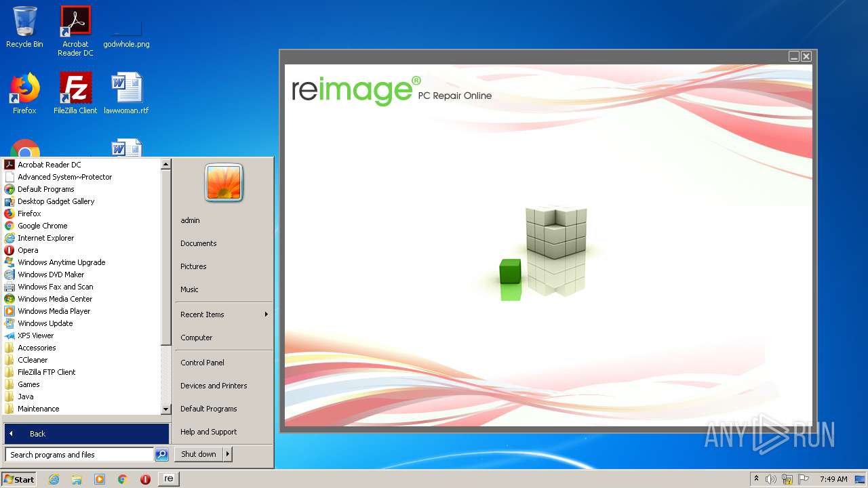
Task: Click the volume speaker tray icon
Action: coord(771,479)
